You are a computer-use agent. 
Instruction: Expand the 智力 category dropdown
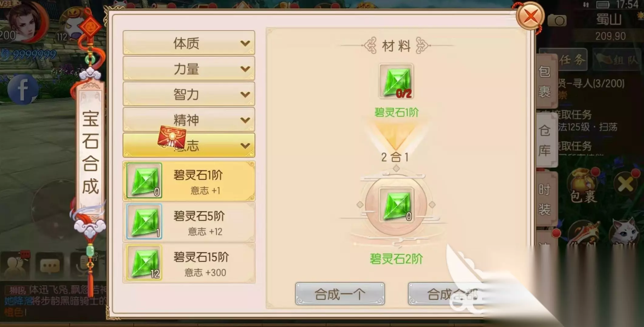[x=189, y=94]
